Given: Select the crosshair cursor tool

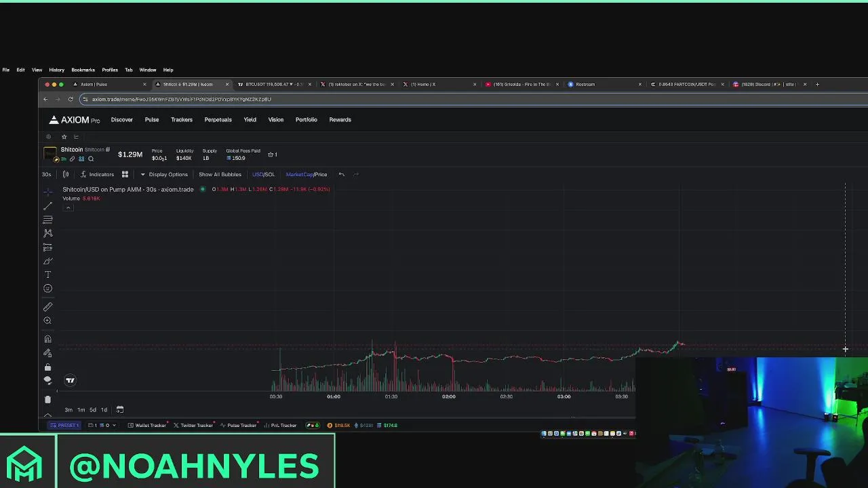Looking at the screenshot, I should click(47, 192).
